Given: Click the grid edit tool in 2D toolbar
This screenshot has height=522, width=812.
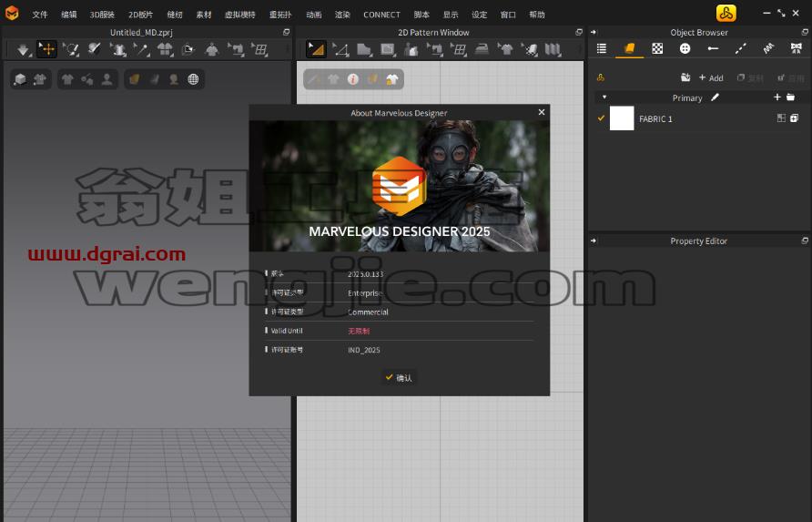Looking at the screenshot, I should click(x=458, y=50).
